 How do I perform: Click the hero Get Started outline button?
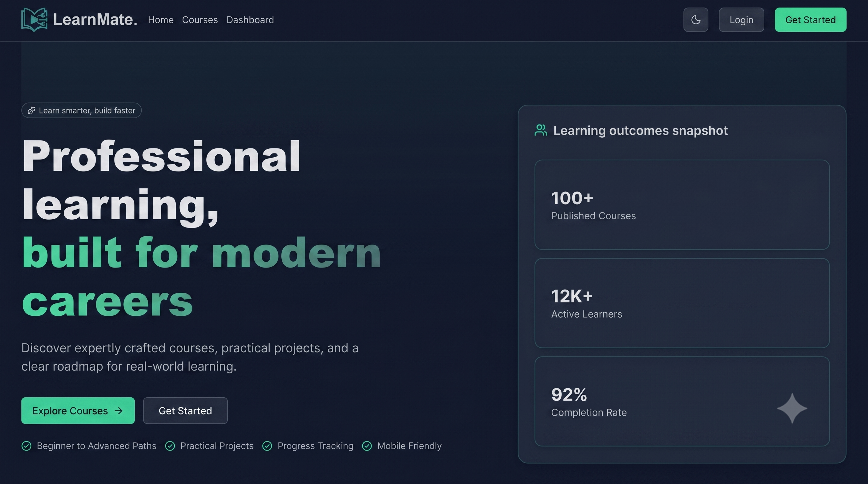185,411
